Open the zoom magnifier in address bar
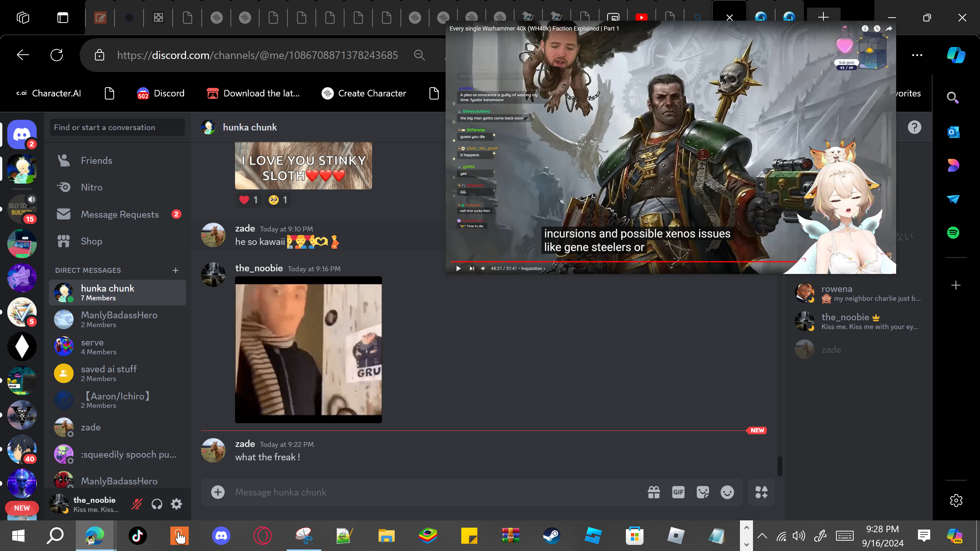This screenshot has width=980, height=551. (419, 55)
